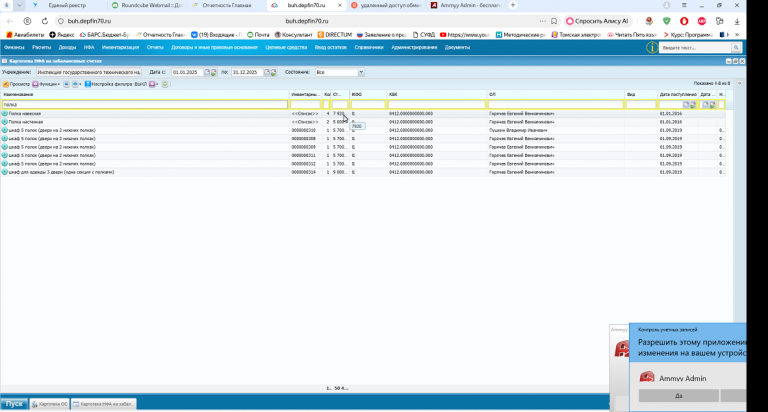Image resolution: width=768 pixels, height=412 pixels.
Task: Click inventory number 0000000310
Action: (304, 130)
